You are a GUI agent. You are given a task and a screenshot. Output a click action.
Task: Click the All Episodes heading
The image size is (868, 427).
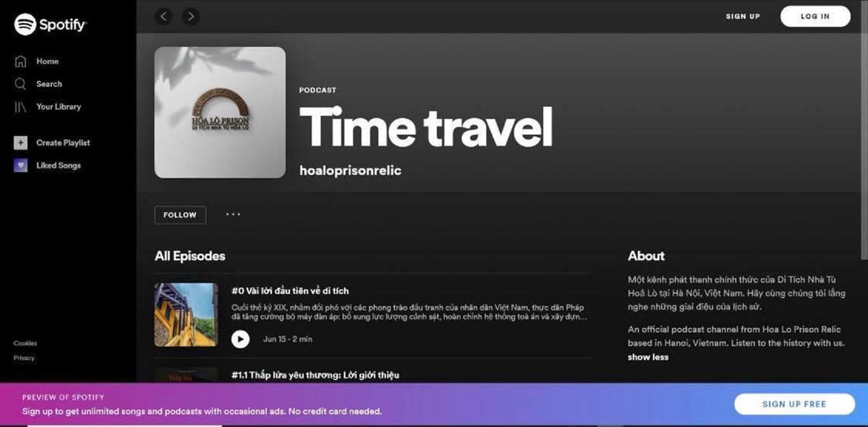click(x=190, y=255)
